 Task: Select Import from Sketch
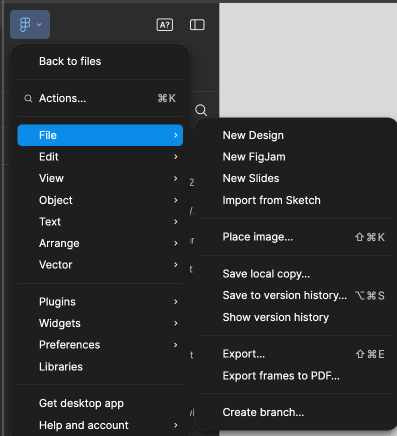click(296, 200)
